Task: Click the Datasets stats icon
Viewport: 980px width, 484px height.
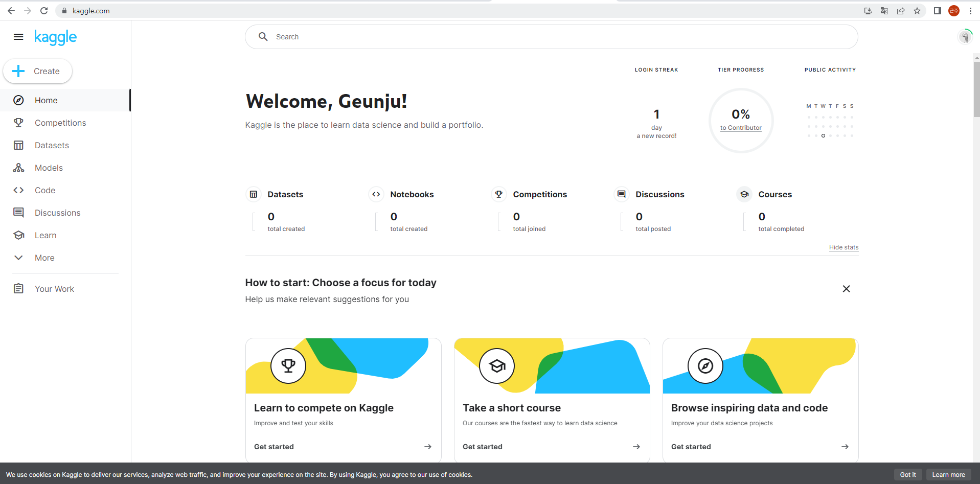Action: (254, 194)
